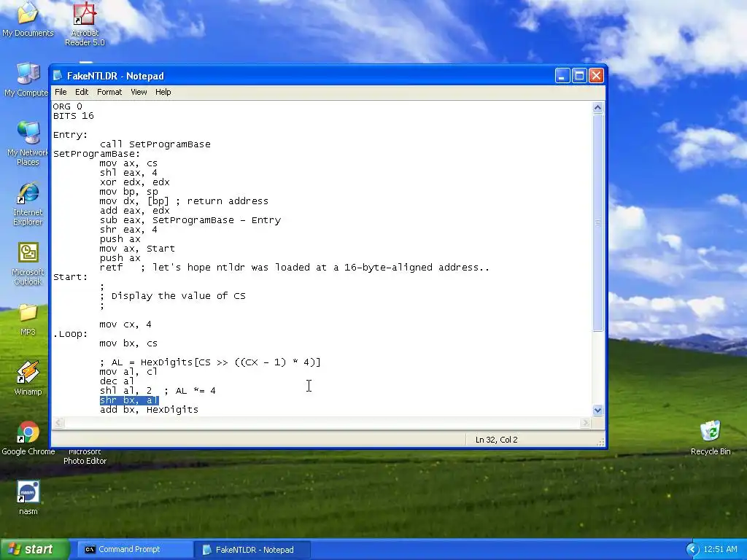Open the Format menu in Notepad
The image size is (747, 560).
109,92
